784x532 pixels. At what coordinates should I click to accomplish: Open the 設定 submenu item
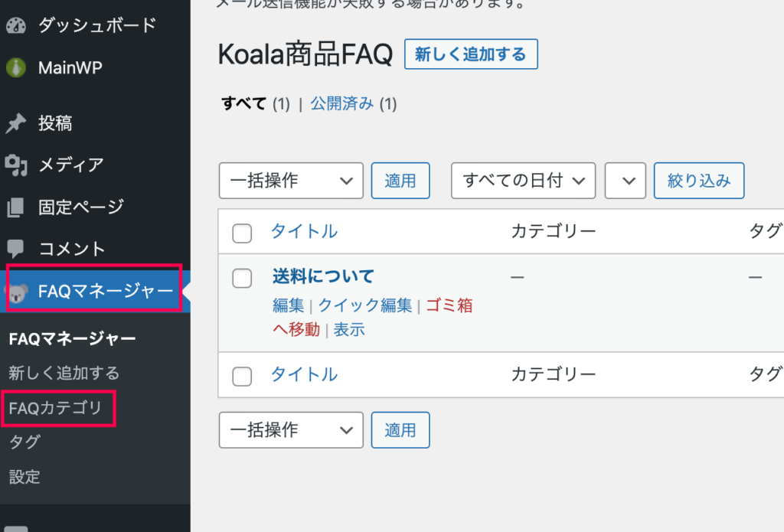(24, 477)
